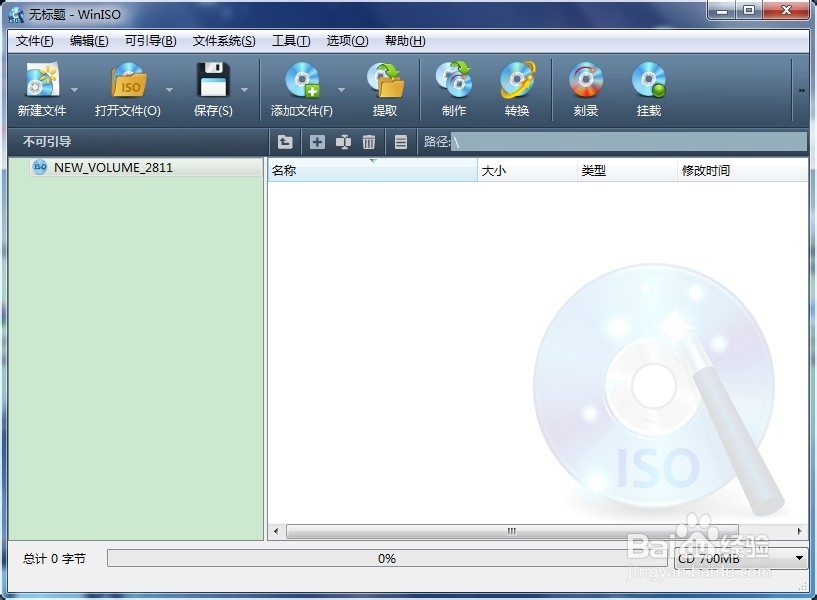Sort by the 名称 column header
This screenshot has width=817, height=600.
coord(373,170)
